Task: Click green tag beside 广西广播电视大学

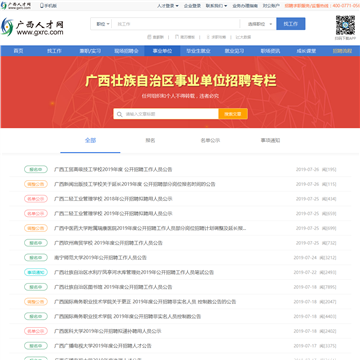Action: (x=36, y=346)
